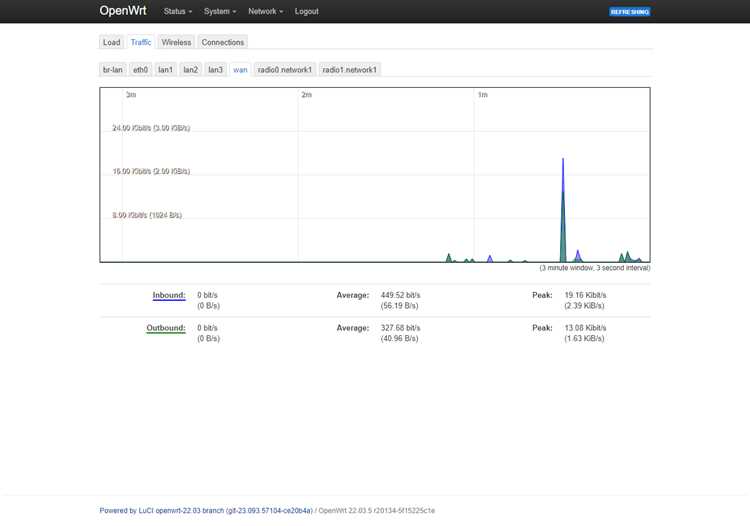Select the br-lan interface tab
This screenshot has width=750, height=526.
112,70
